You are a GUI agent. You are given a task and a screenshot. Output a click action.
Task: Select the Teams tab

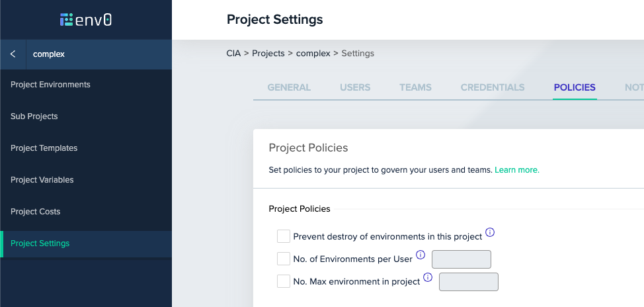[415, 87]
